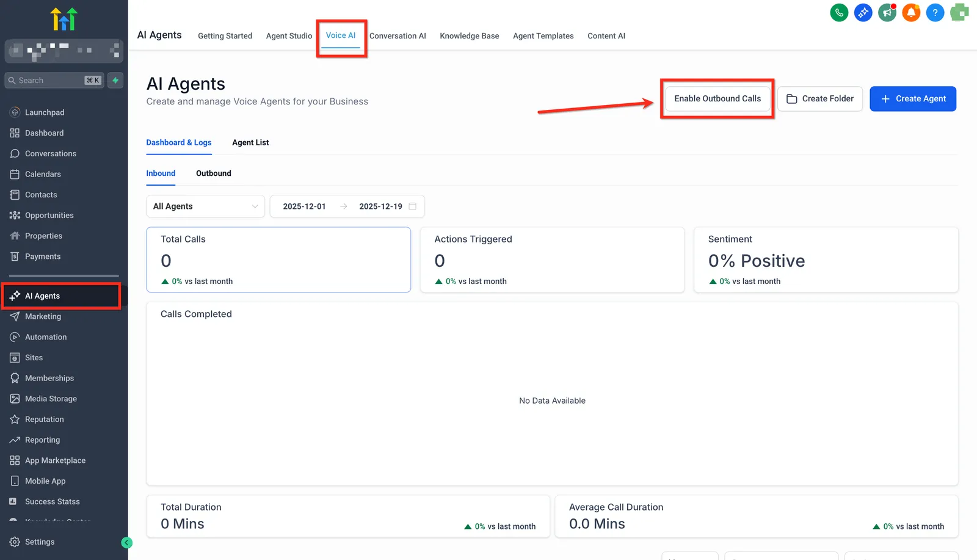977x560 pixels.
Task: Click the end date 2025-12-19 field
Action: 380,206
